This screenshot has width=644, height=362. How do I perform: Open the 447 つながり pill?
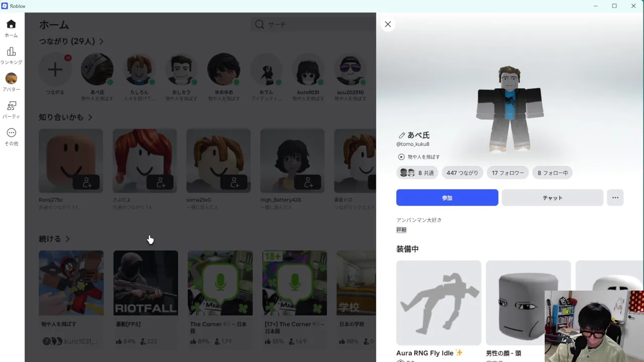(x=462, y=173)
